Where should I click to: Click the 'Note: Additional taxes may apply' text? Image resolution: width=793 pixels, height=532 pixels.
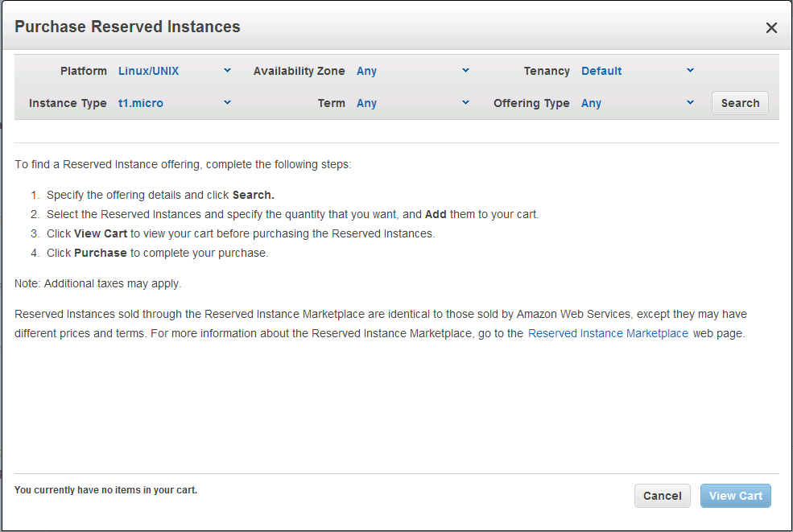(x=97, y=283)
